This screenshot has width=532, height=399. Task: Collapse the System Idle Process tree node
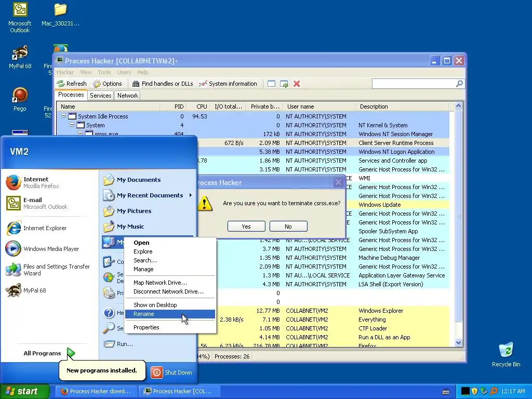(x=63, y=116)
